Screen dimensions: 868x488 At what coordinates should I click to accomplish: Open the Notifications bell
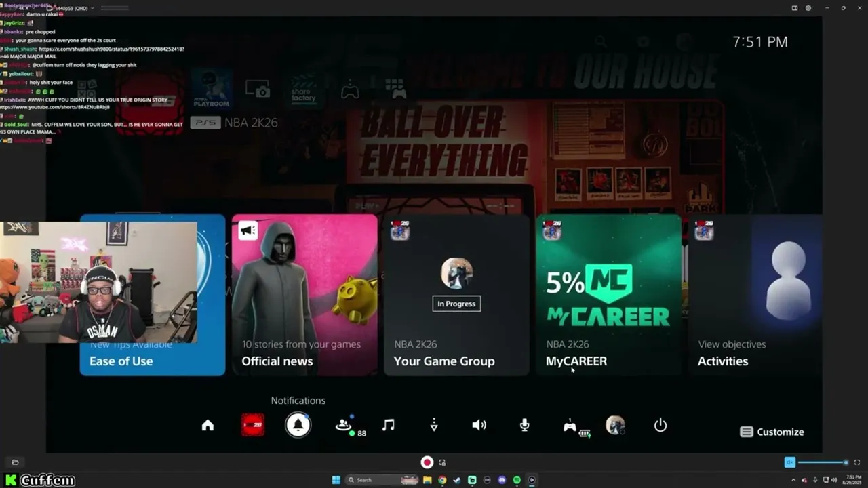coord(298,425)
